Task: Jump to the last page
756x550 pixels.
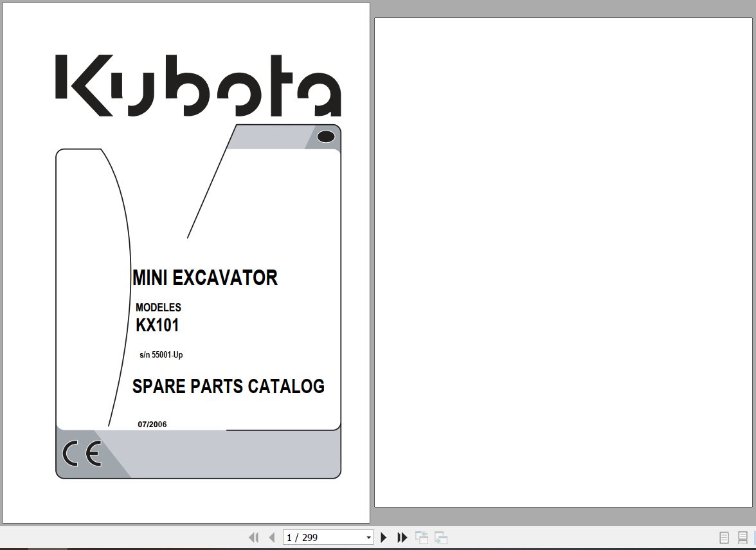Action: [402, 537]
